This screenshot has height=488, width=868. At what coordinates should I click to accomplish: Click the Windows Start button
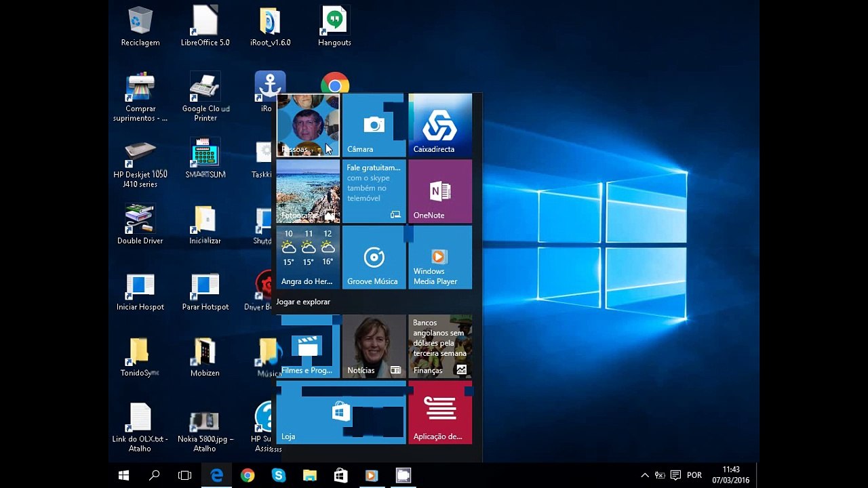pos(123,475)
